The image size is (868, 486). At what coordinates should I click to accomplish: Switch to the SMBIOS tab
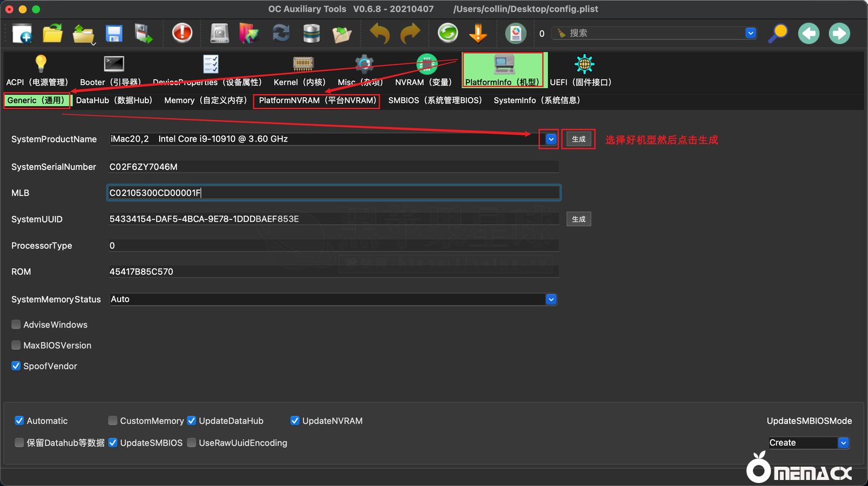(435, 101)
